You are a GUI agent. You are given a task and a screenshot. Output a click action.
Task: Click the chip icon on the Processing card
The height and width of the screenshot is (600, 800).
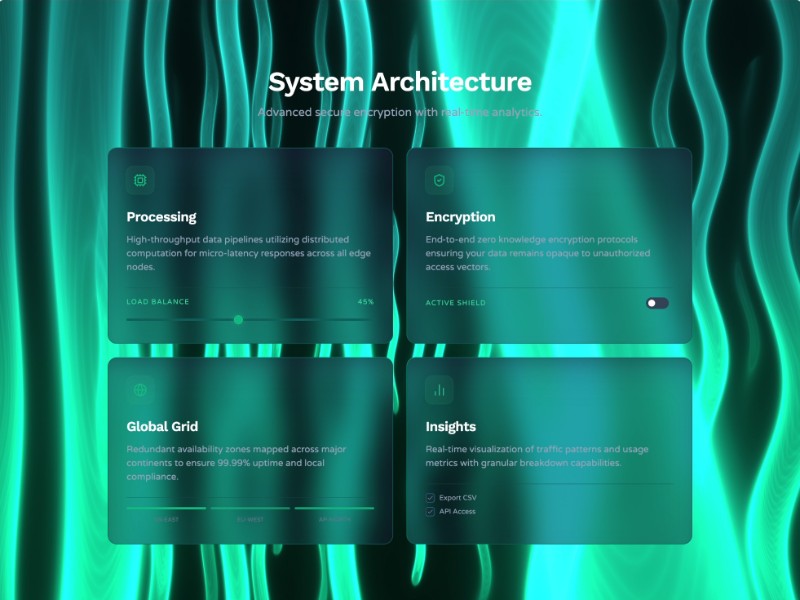click(139, 180)
